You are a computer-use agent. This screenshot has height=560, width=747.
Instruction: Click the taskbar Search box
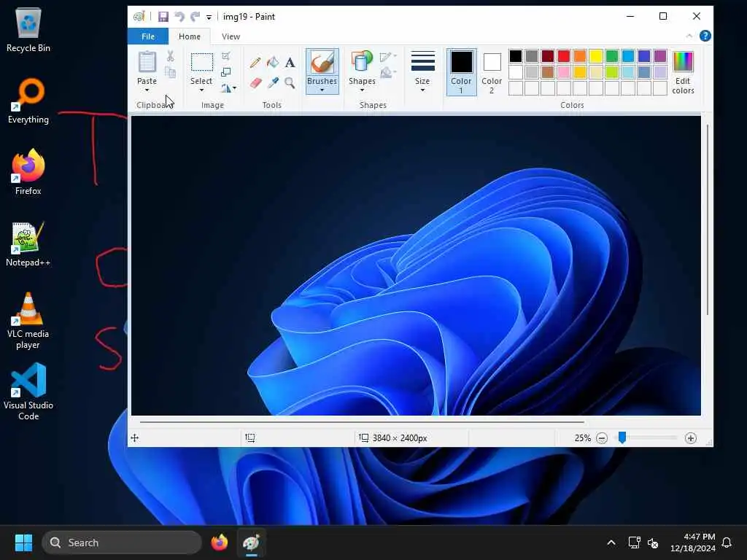[x=122, y=542]
